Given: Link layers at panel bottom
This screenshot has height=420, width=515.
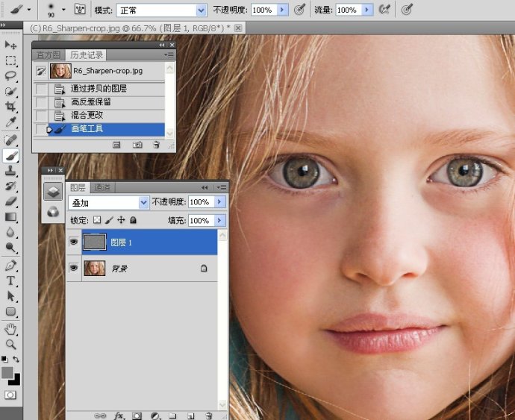Looking at the screenshot, I should (x=100, y=416).
